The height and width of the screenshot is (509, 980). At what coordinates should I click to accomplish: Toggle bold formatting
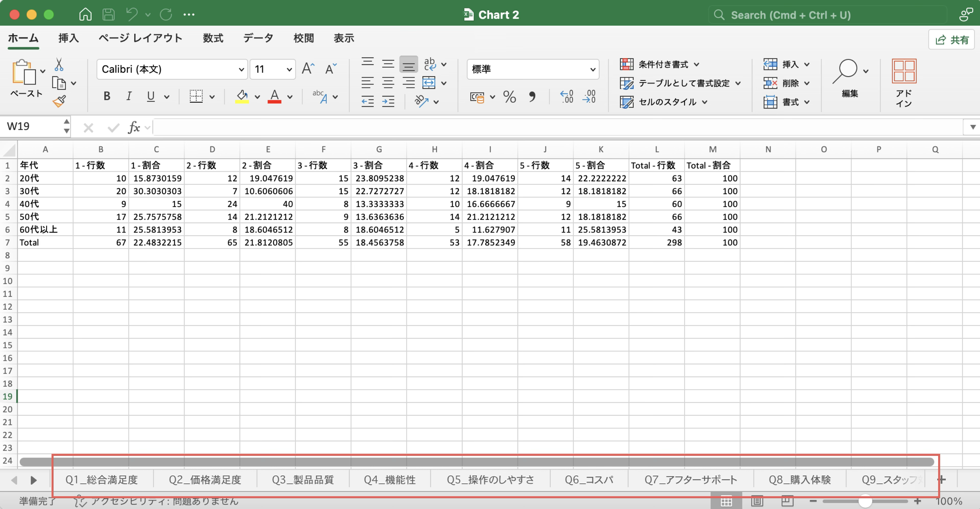pyautogui.click(x=107, y=97)
